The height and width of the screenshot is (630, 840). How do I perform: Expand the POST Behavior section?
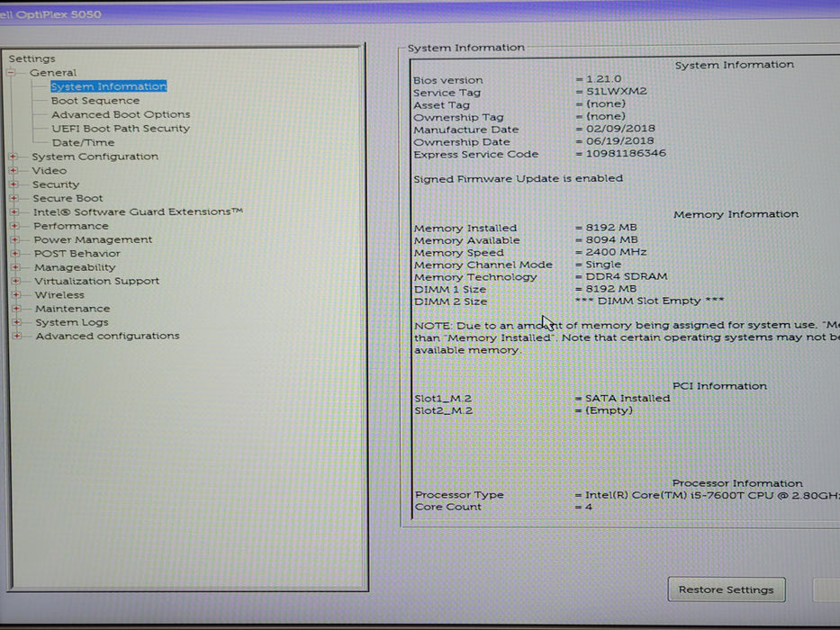point(15,254)
